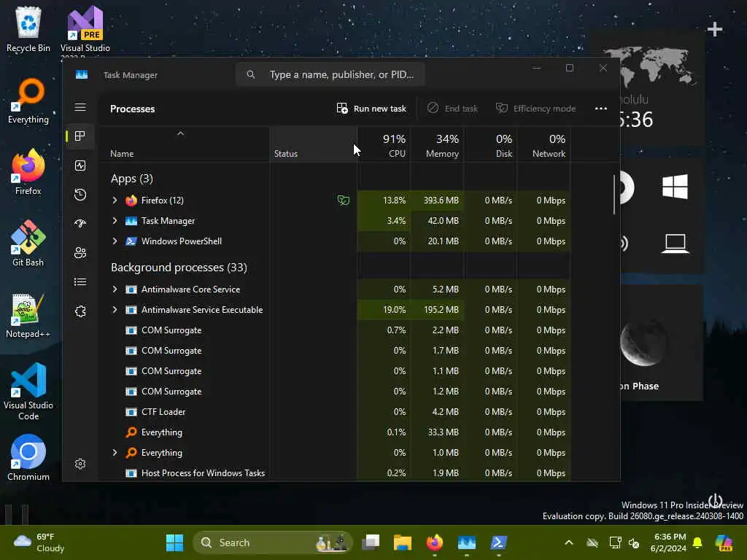Expand Antimalware Service Executable row

[115, 310]
